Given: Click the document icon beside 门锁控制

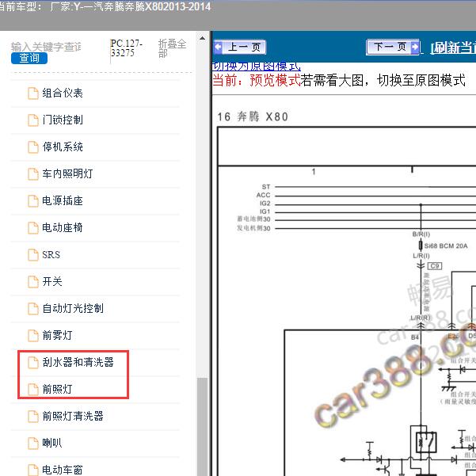Looking at the screenshot, I should click(x=33, y=120).
